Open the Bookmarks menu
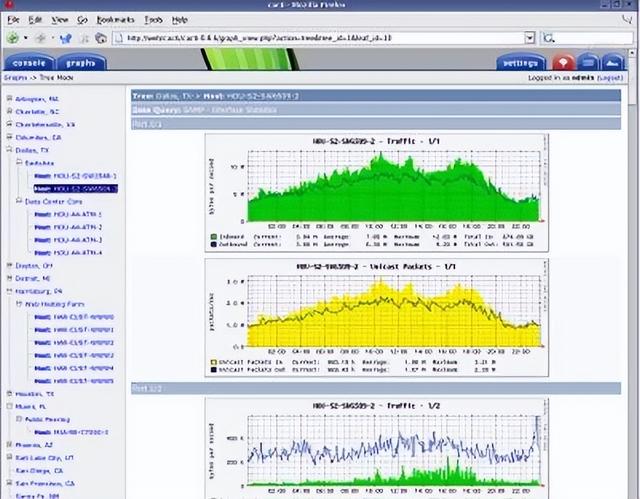640x499 pixels. [114, 20]
